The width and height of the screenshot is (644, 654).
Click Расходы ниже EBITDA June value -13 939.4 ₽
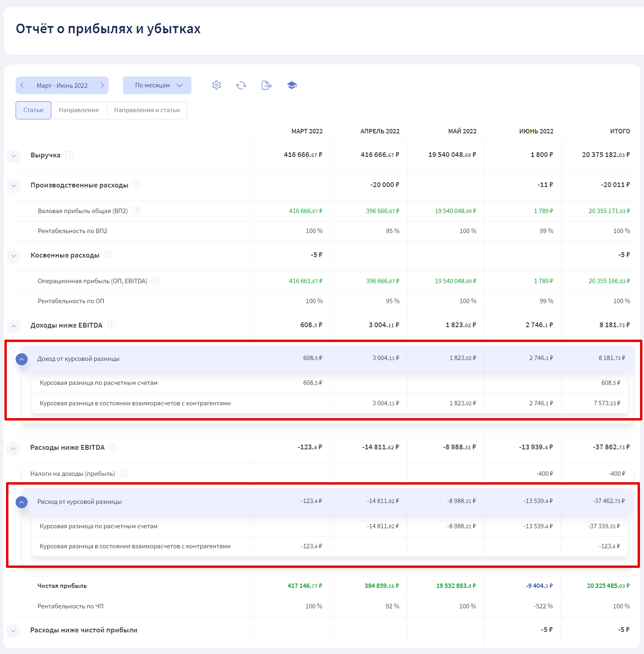tap(536, 447)
